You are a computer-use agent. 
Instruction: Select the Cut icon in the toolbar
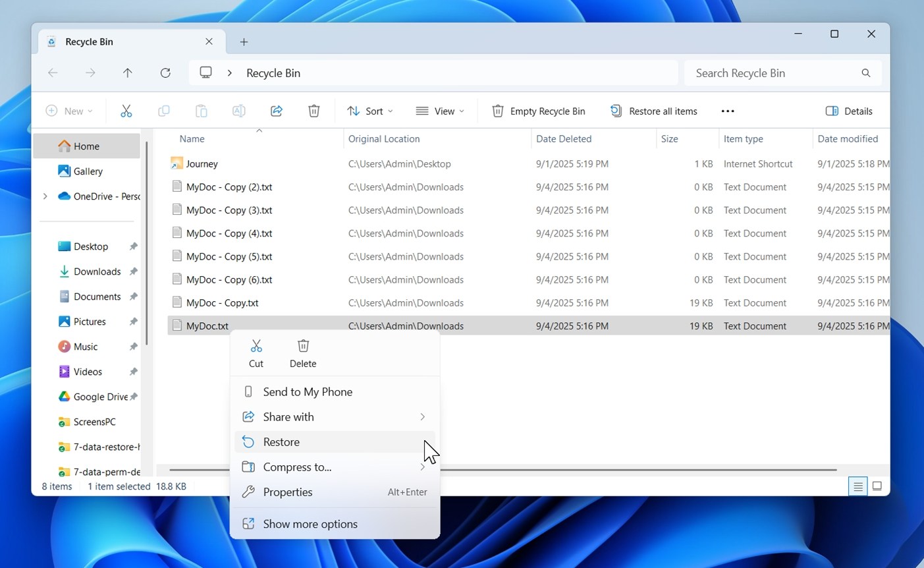pyautogui.click(x=126, y=111)
